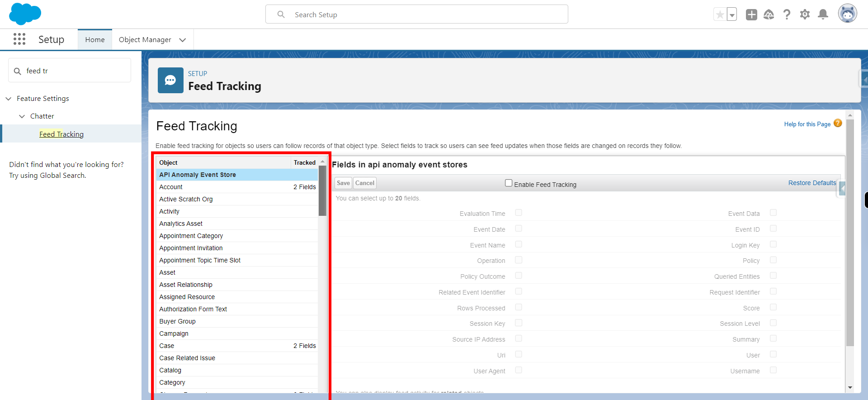The width and height of the screenshot is (868, 400).
Task: Open the Trailhead guidance icon
Action: (x=769, y=14)
